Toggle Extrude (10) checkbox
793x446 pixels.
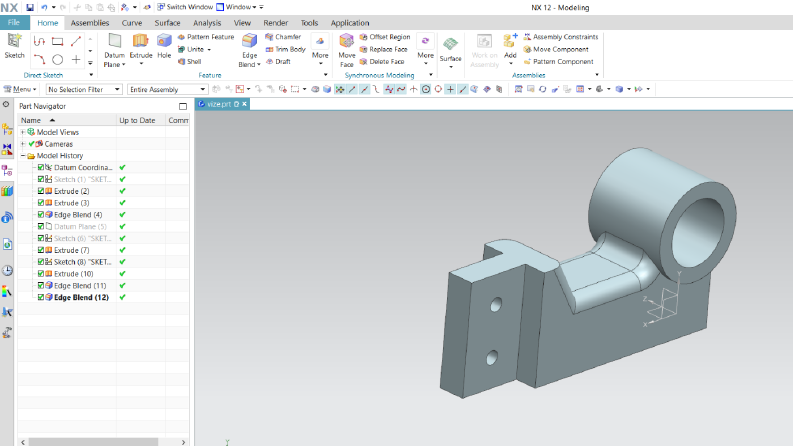pos(41,274)
